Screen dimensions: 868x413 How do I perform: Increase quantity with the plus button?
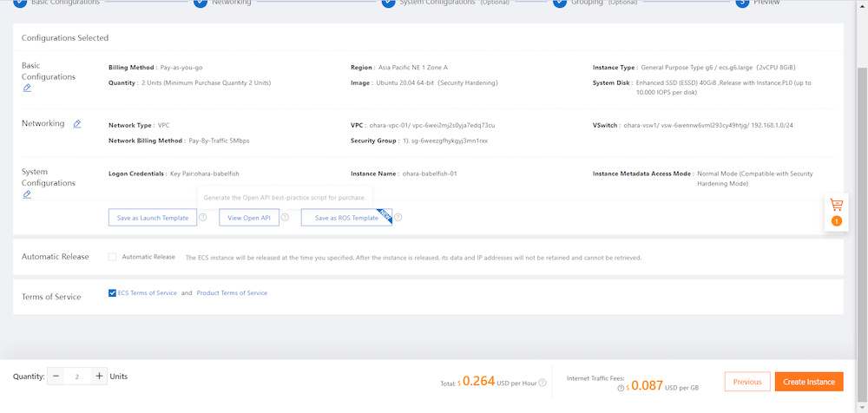coord(99,377)
